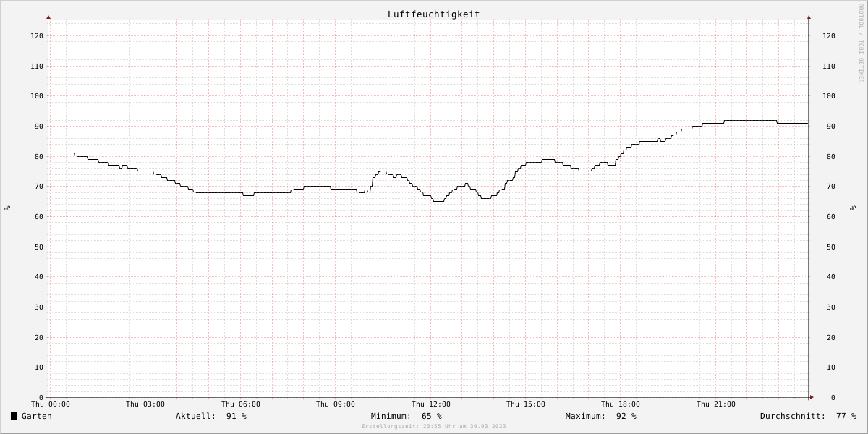Screen dimensions: 868x434
Task: Click the "Thu 18:00" time axis label
Action: [x=621, y=404]
